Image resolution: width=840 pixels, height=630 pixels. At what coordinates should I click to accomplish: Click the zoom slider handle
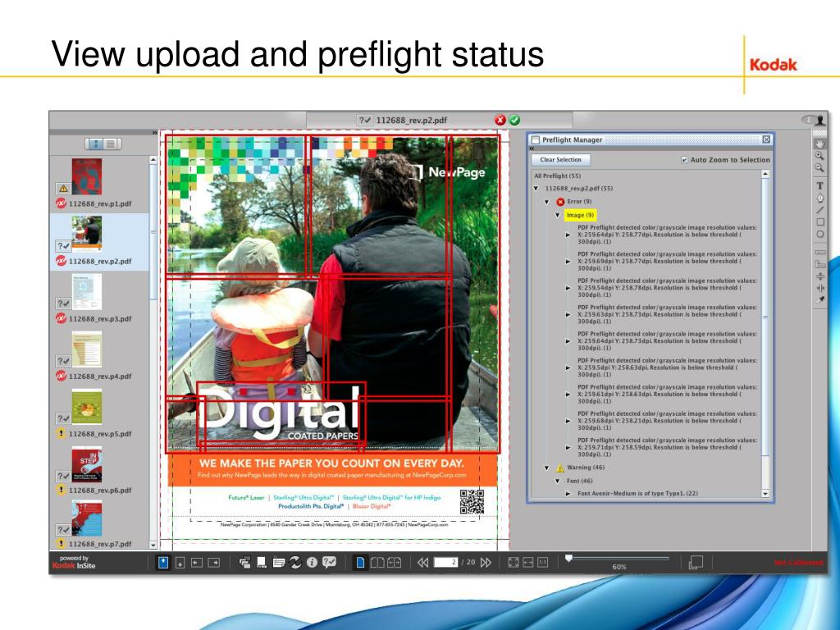568,558
